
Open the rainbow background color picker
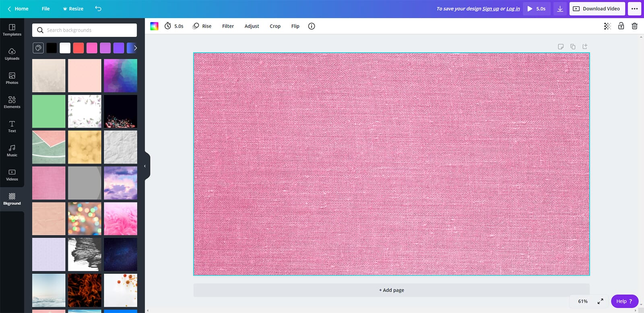click(x=154, y=26)
